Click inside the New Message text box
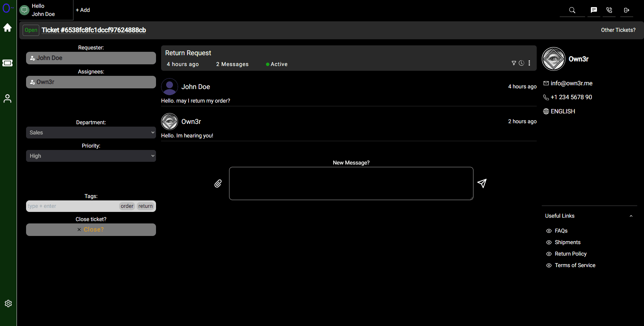This screenshot has width=644, height=326. tap(351, 183)
